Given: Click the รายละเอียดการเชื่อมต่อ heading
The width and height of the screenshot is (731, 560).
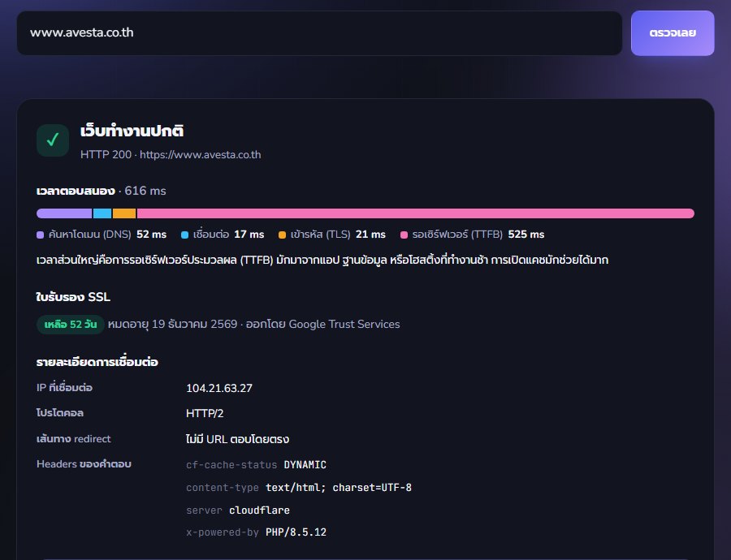Looking at the screenshot, I should pyautogui.click(x=97, y=362).
